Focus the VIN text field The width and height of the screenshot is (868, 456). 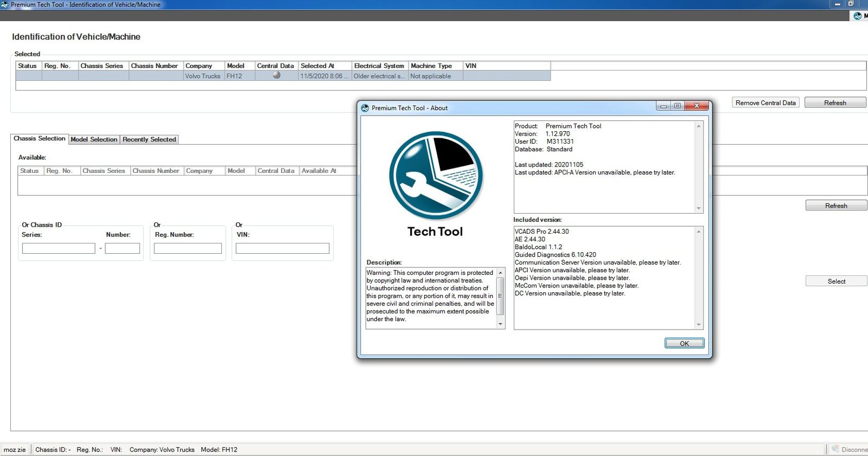(x=282, y=248)
